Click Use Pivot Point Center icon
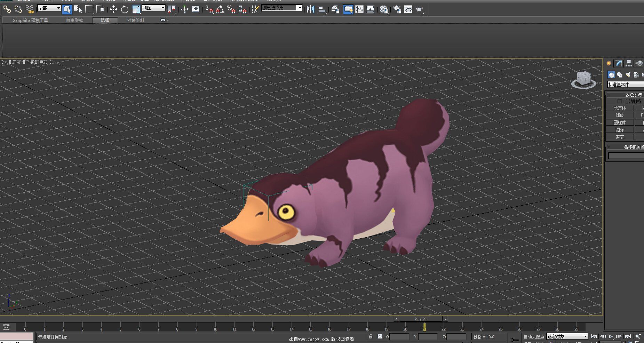Viewport: 644px width, 343px height. pos(172,9)
